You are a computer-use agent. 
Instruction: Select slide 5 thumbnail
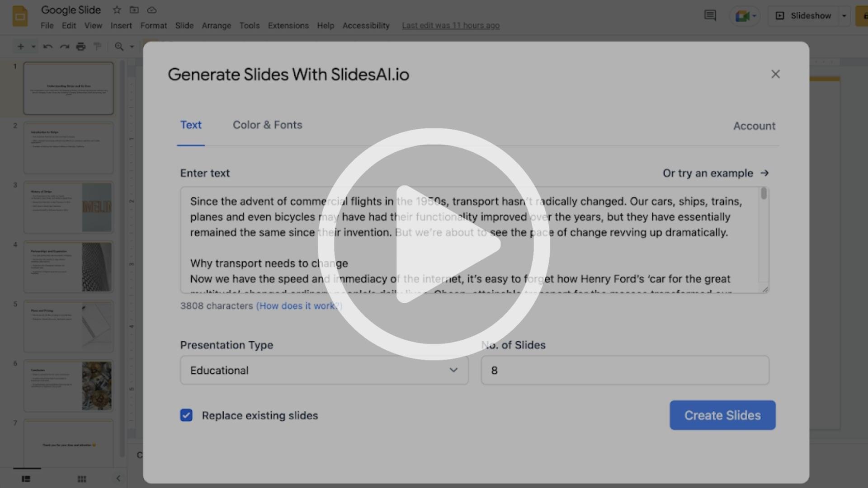tap(68, 326)
